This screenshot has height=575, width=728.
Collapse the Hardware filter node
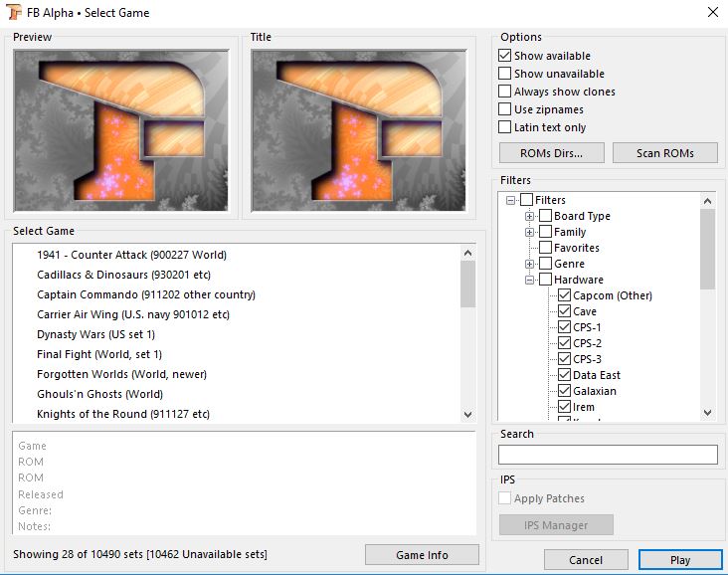(x=529, y=281)
